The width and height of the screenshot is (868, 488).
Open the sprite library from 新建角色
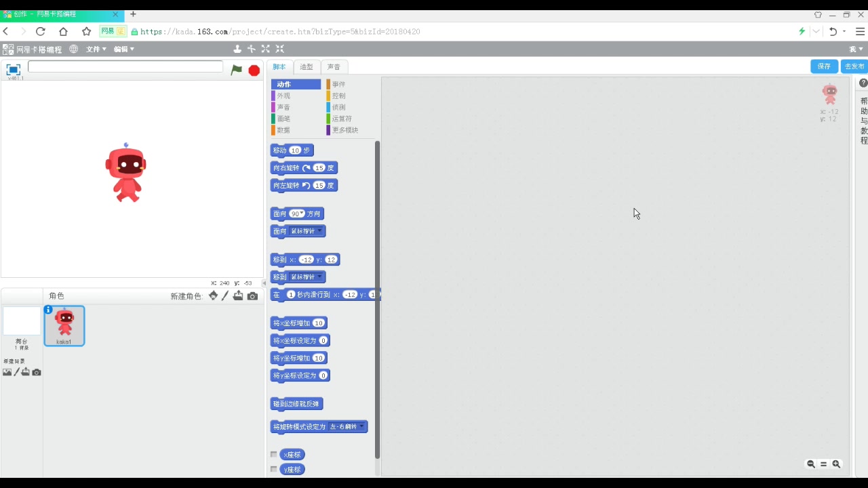click(213, 296)
